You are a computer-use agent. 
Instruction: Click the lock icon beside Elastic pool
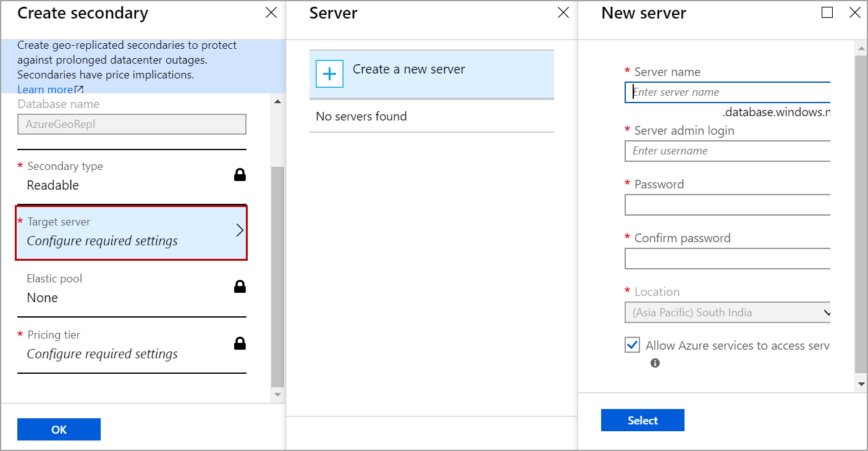[240, 287]
